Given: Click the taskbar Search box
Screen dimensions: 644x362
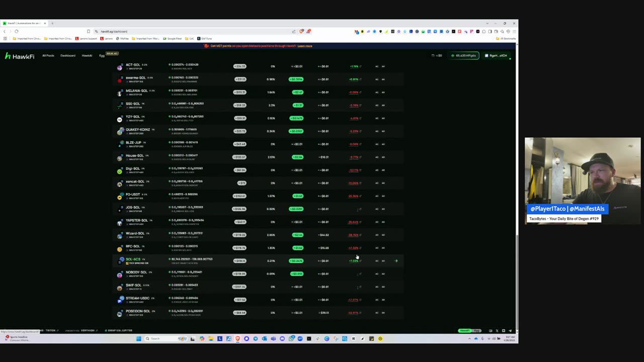Looking at the screenshot, I should [165, 338].
